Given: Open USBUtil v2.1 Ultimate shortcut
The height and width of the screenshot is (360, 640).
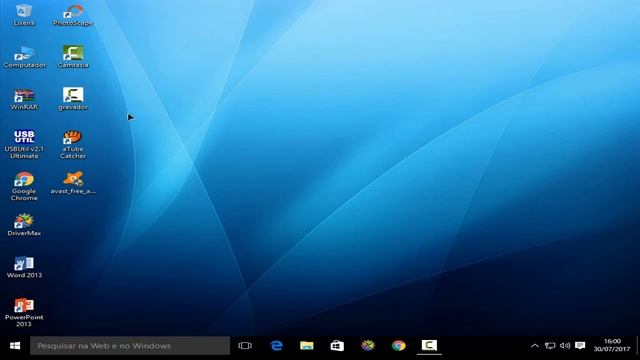Looking at the screenshot, I should tap(24, 144).
